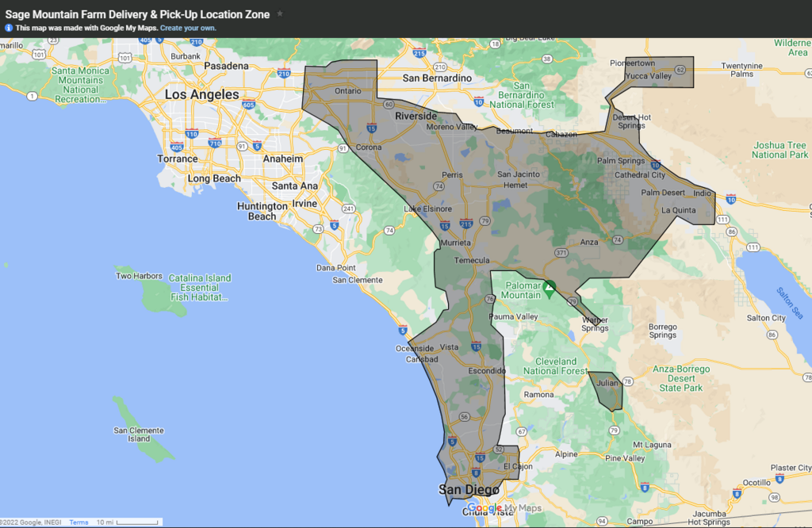812x528 pixels.
Task: Click the Route 18 marker at top
Action: 496,44
